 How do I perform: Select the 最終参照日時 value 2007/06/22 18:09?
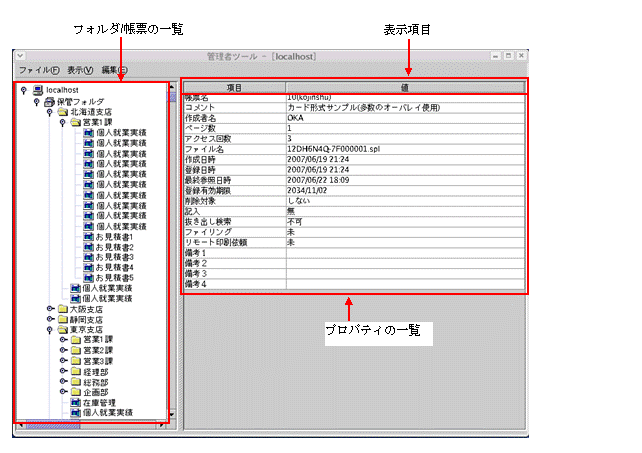[x=318, y=180]
